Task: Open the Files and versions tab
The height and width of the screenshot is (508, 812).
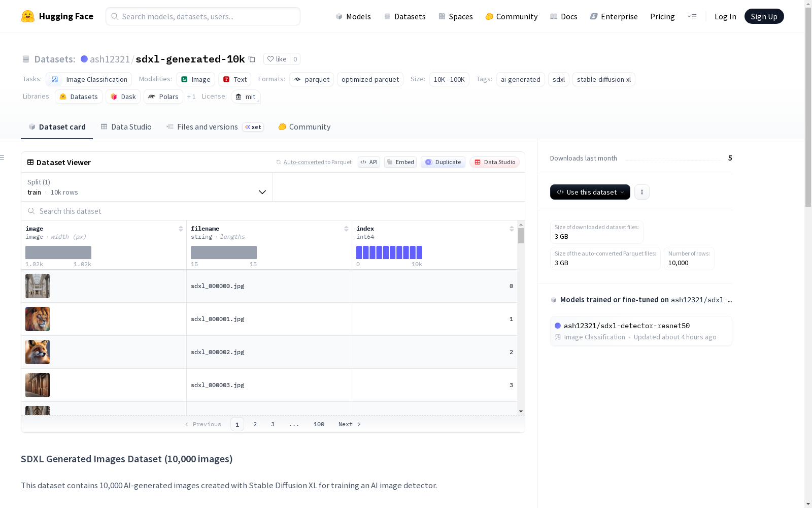Action: [215, 127]
